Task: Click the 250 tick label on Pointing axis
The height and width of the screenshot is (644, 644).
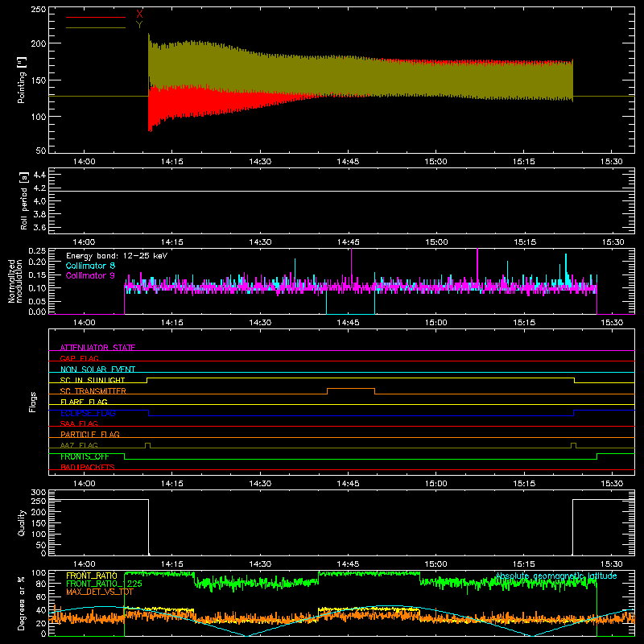Action: coord(38,10)
